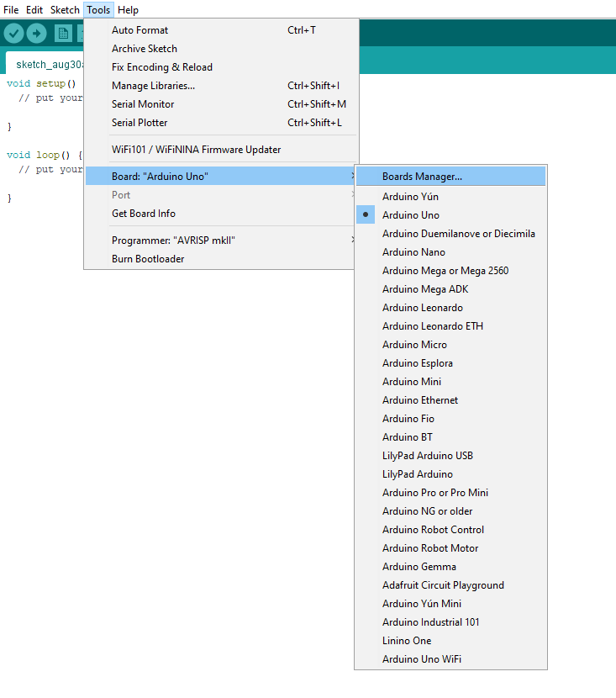Open the Serial Plotter
This screenshot has height=698, width=616.
coord(221,123)
